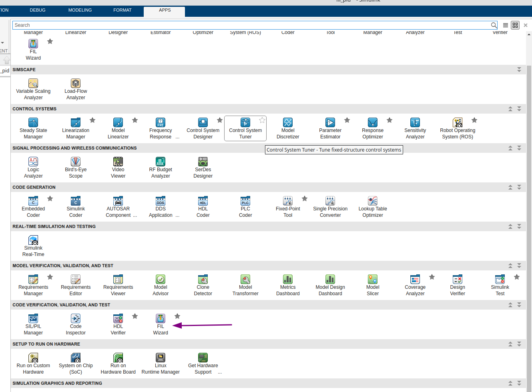This screenshot has width=532, height=392.
Task: Launch Simulink Coder
Action: (x=76, y=206)
